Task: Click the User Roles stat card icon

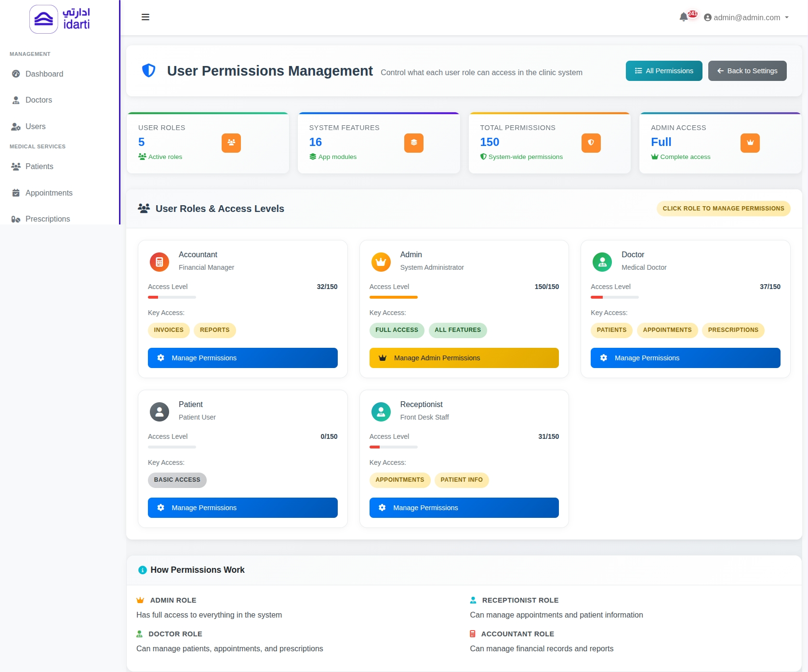Action: coord(231,143)
